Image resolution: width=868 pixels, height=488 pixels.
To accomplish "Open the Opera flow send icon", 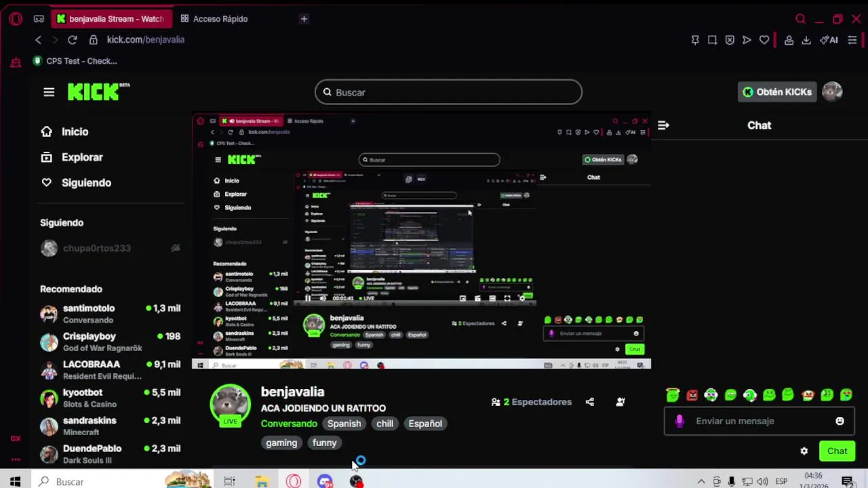I will coord(747,40).
